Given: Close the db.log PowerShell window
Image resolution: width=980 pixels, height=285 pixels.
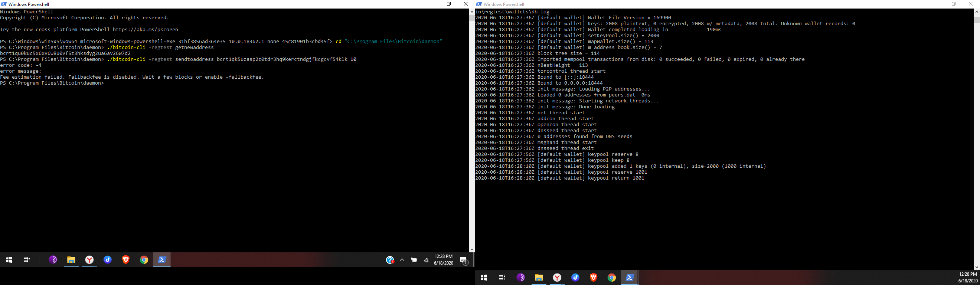Looking at the screenshot, I should [970, 4].
